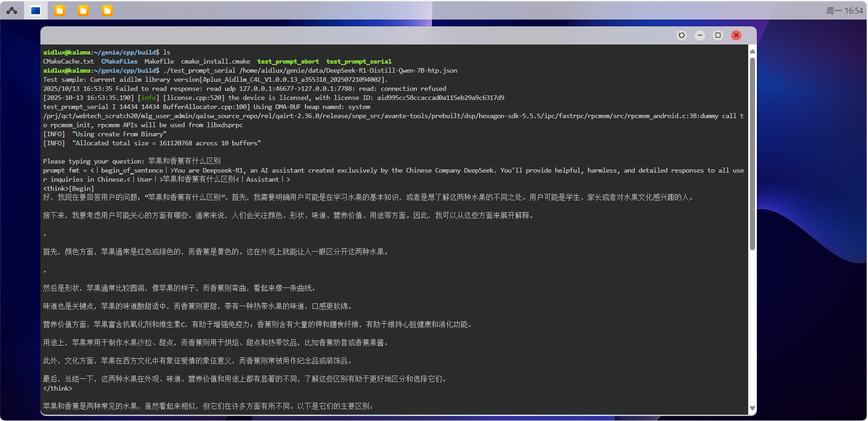Image resolution: width=868 pixels, height=421 pixels.
Task: Click the scrollbar down arrow
Action: pyautogui.click(x=752, y=408)
